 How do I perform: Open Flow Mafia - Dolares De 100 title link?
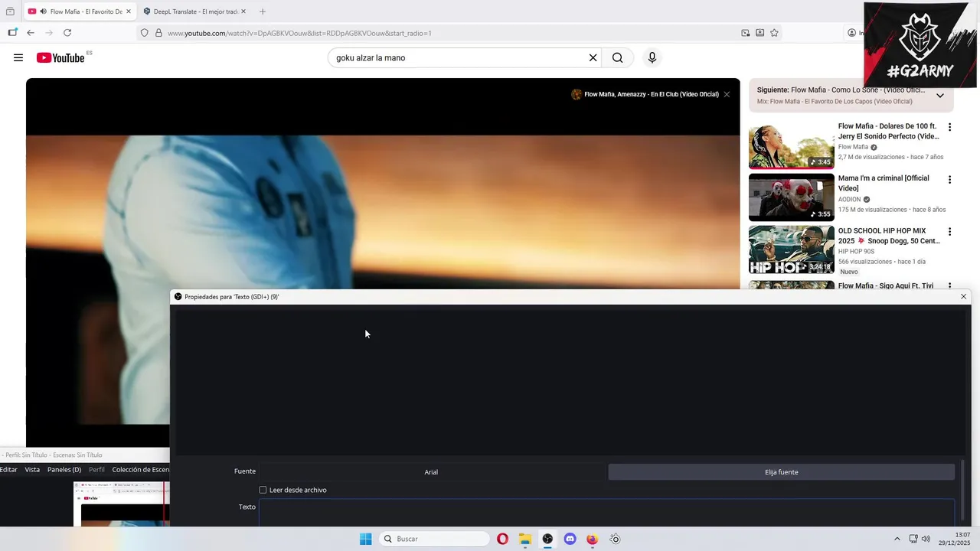(888, 131)
